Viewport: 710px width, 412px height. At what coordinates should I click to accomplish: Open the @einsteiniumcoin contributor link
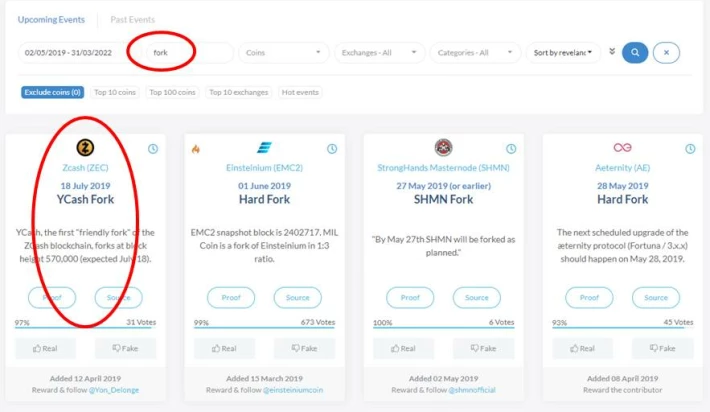point(293,390)
